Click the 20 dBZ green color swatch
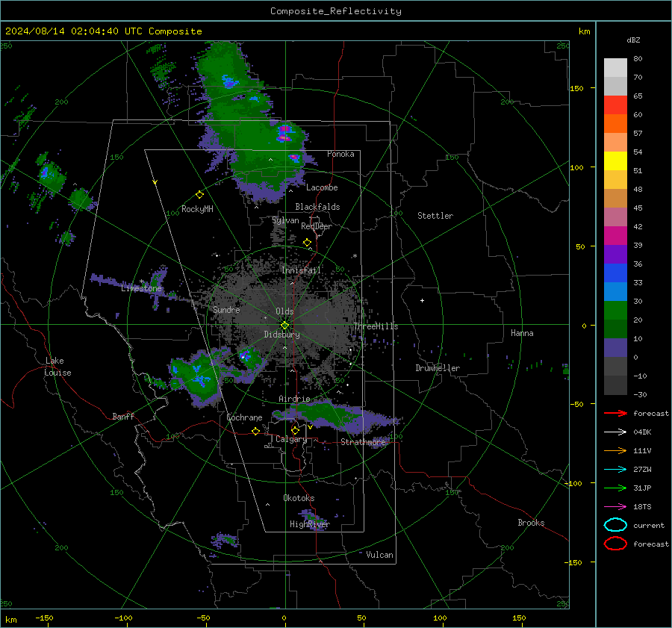 pyautogui.click(x=615, y=329)
